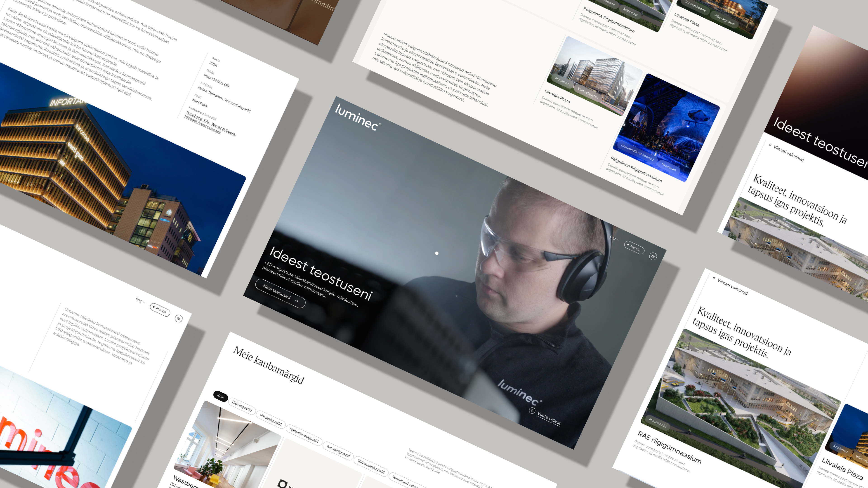Toggle the Välisvalgustid filter chip
The height and width of the screenshot is (488, 868).
271,420
